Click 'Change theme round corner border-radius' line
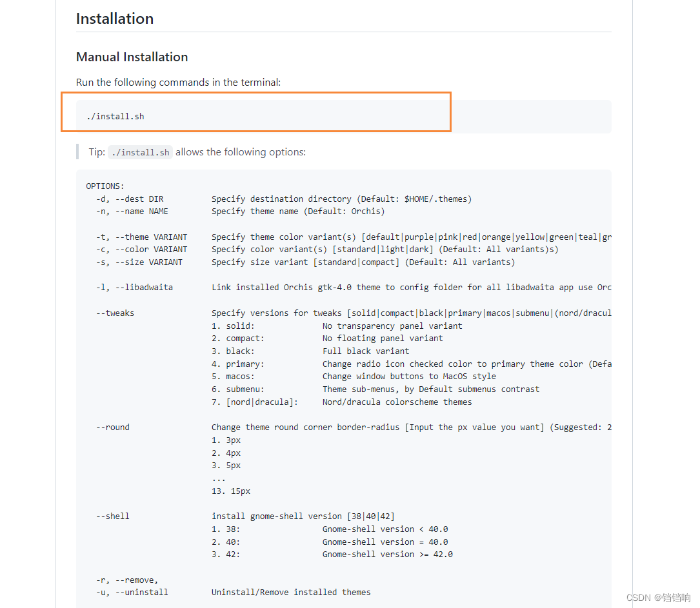The height and width of the screenshot is (608, 700). pos(412,427)
